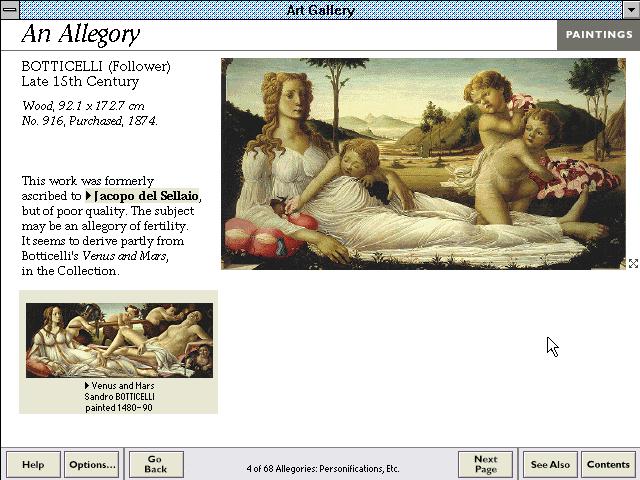
Task: Click '4 of 68 Allegories' status text
Action: pyautogui.click(x=322, y=469)
